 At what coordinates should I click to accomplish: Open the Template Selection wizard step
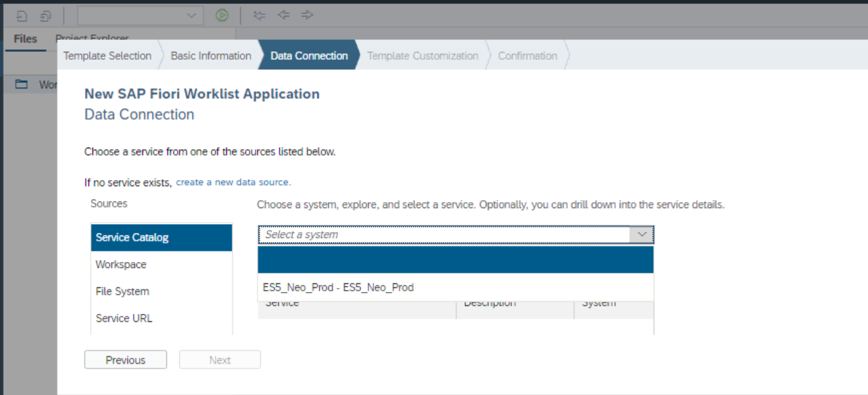(x=107, y=56)
